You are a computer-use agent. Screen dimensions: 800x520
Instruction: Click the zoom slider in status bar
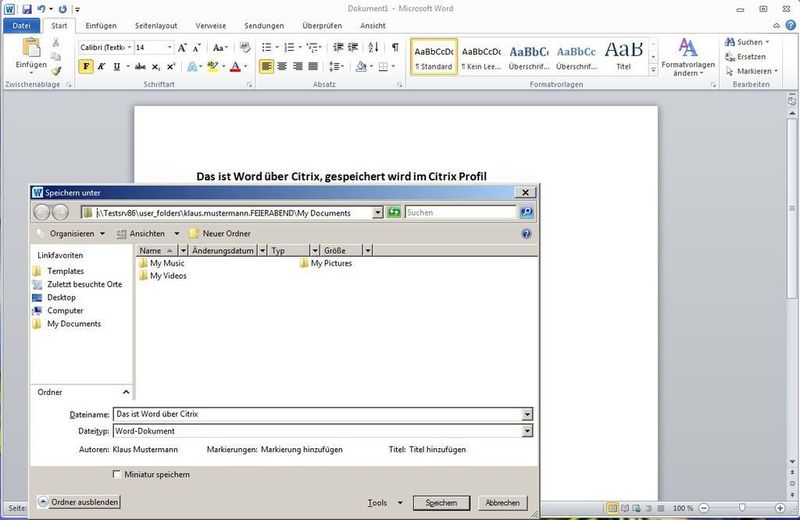point(742,508)
